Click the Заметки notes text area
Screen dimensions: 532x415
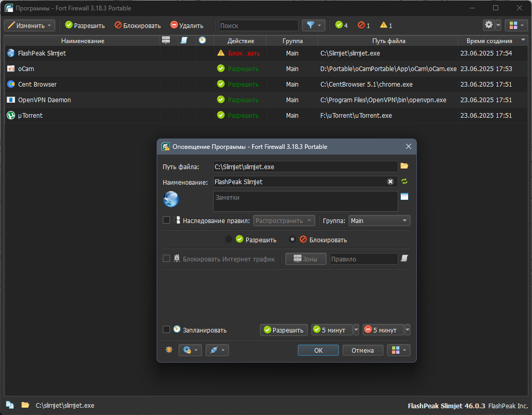305,201
